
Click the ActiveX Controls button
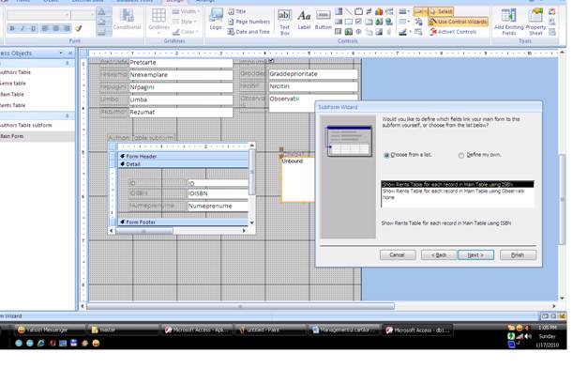(453, 32)
